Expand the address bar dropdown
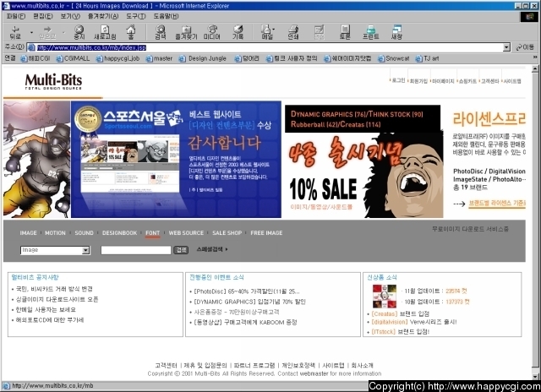The width and height of the screenshot is (541, 392). (x=506, y=47)
